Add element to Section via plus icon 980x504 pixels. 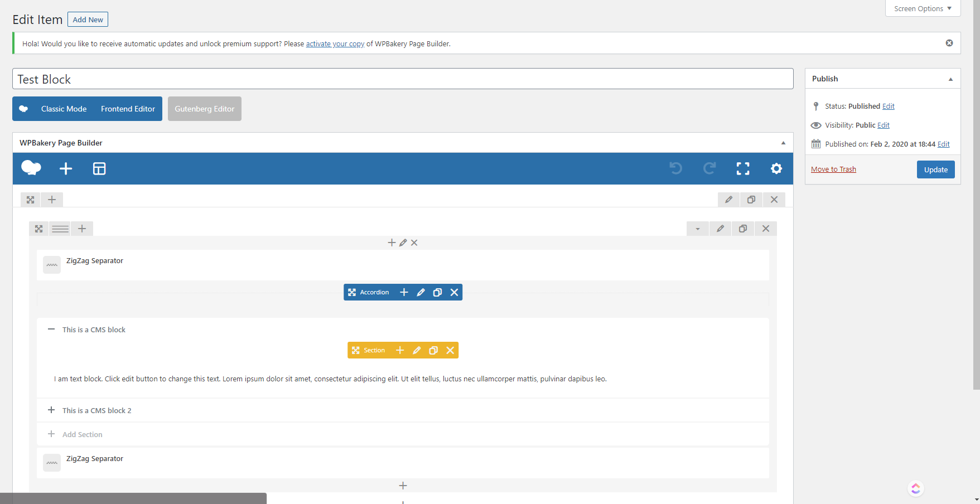[x=400, y=350]
